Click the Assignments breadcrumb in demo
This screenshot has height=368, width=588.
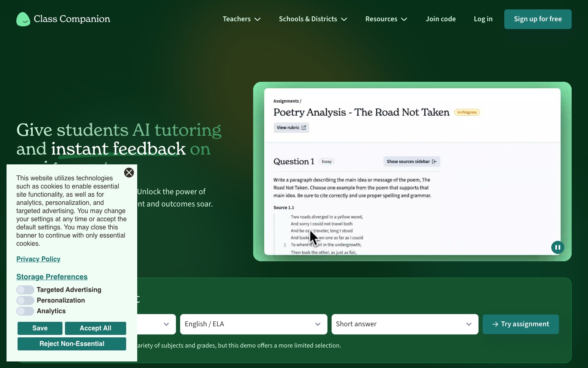(286, 101)
